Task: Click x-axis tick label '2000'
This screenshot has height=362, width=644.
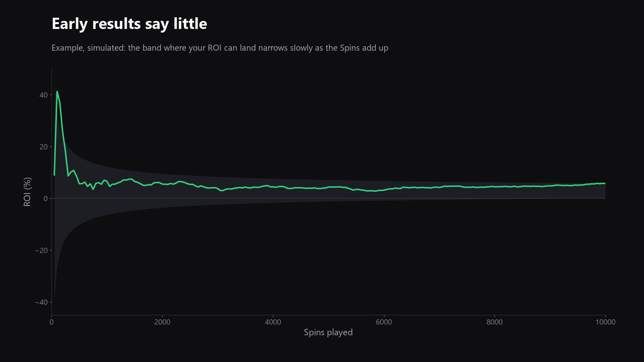Action: coord(162,322)
